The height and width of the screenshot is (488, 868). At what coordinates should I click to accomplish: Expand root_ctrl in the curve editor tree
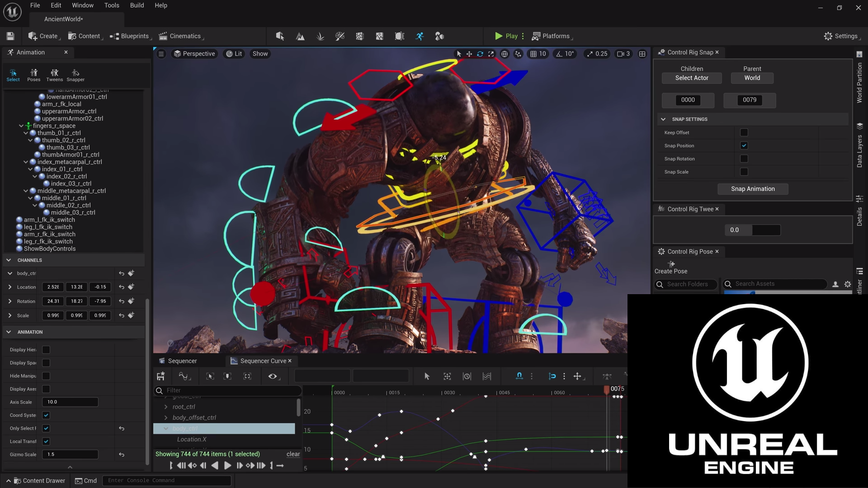click(x=166, y=407)
